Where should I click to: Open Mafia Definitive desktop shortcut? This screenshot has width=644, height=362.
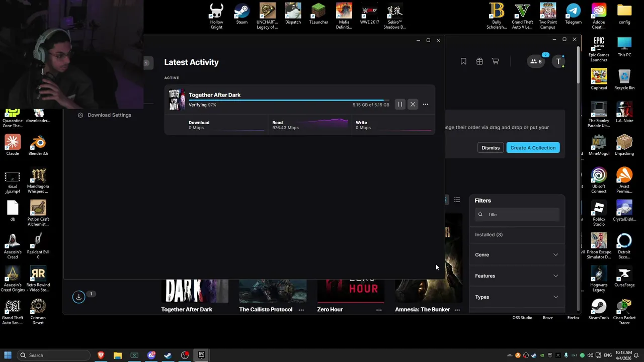click(344, 16)
